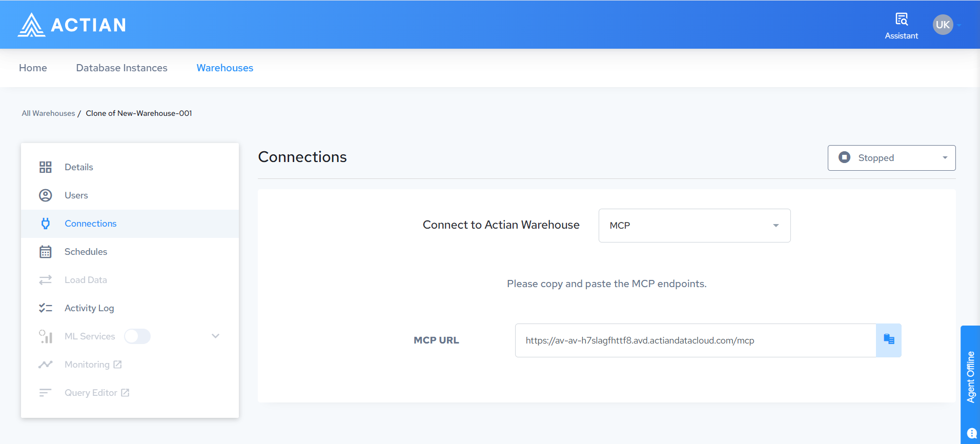The image size is (980, 444).
Task: Select Connections in the sidebar
Action: point(130,224)
